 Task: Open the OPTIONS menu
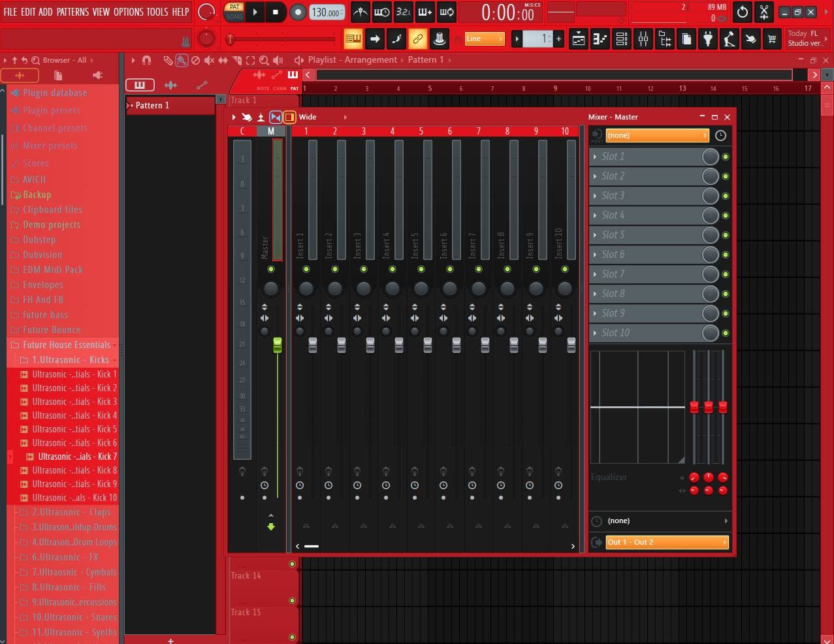[129, 12]
